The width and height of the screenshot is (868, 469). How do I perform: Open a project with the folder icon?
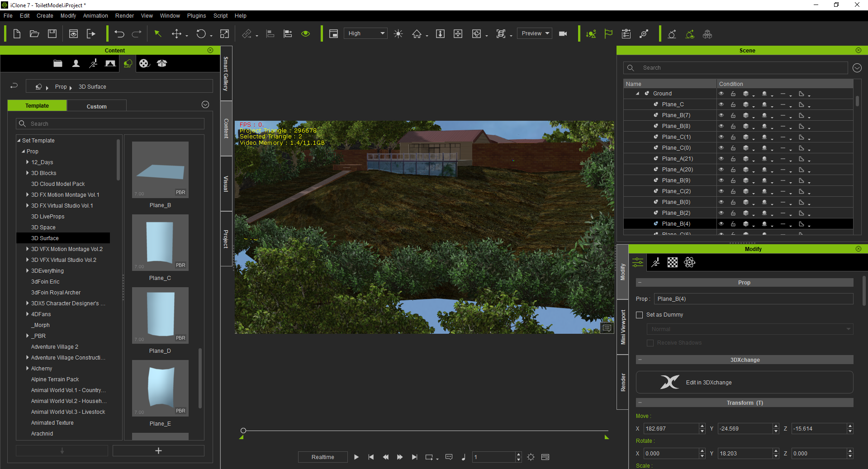[x=34, y=34]
